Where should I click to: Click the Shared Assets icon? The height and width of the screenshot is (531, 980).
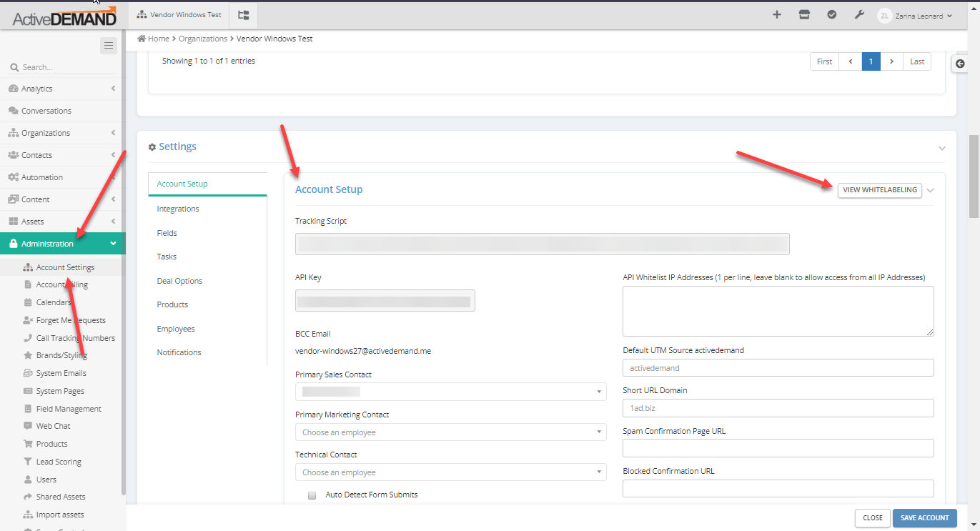click(28, 497)
